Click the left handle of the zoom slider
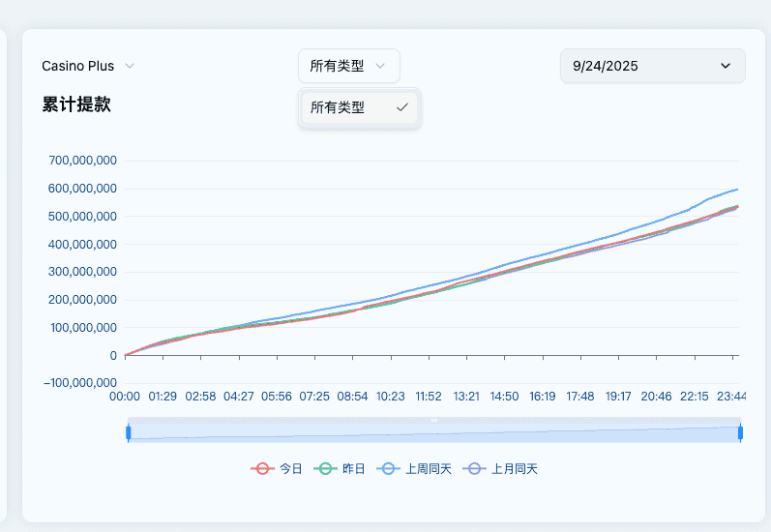The height and width of the screenshot is (532, 771). click(128, 432)
